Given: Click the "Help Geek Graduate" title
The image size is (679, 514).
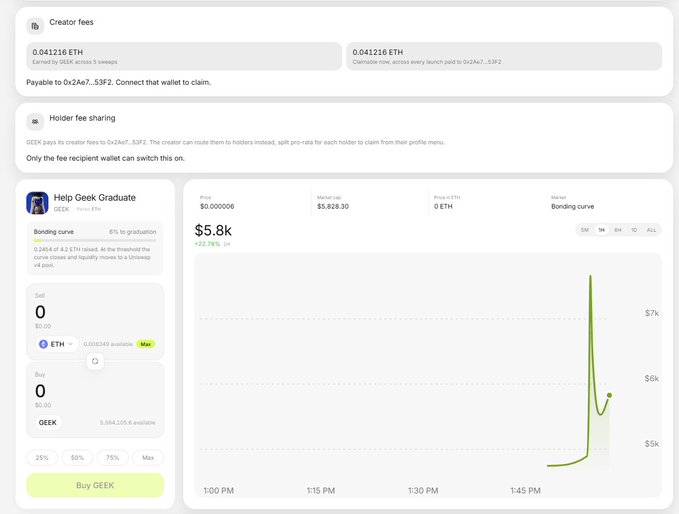Looking at the screenshot, I should (95, 198).
